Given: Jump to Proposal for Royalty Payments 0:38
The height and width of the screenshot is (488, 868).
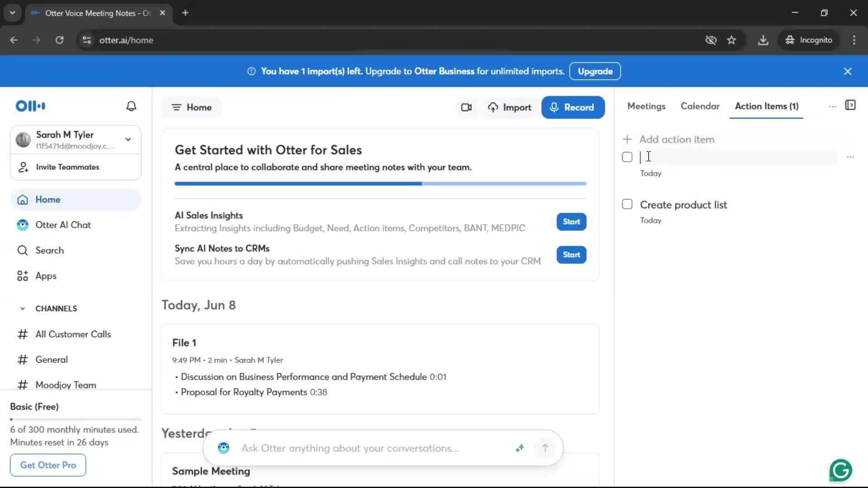Looking at the screenshot, I should pos(254,392).
